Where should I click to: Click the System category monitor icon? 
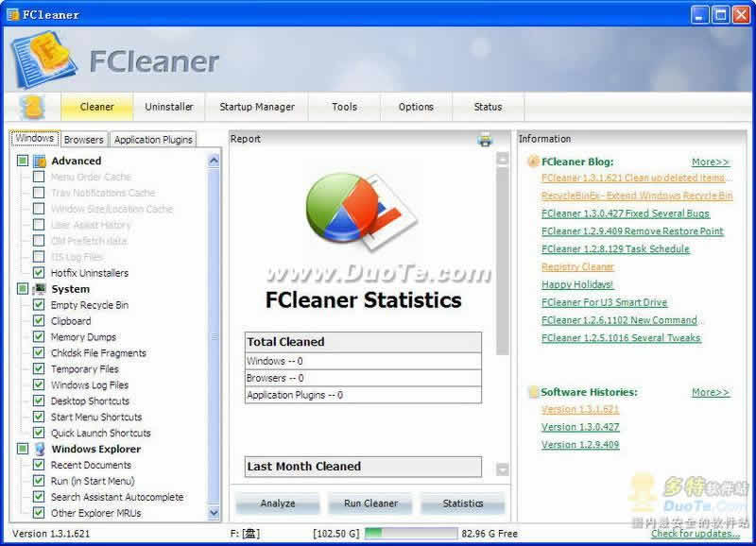[x=40, y=289]
